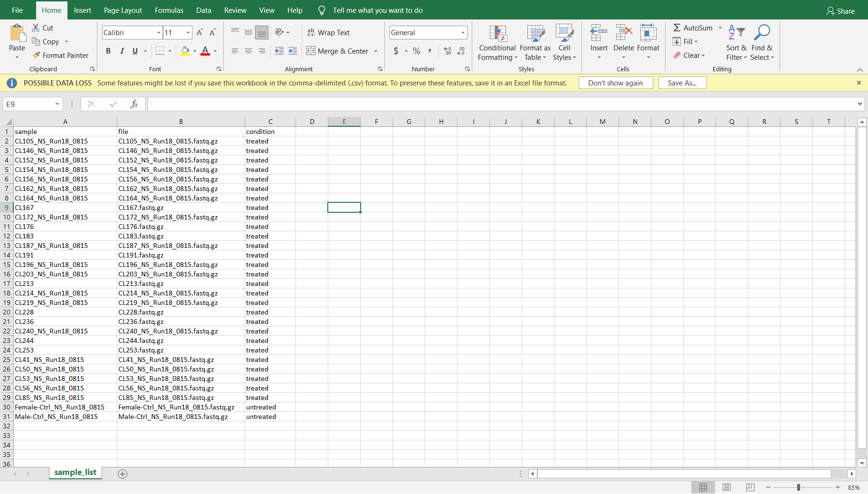
Task: Click Save As... button
Action: click(x=682, y=83)
